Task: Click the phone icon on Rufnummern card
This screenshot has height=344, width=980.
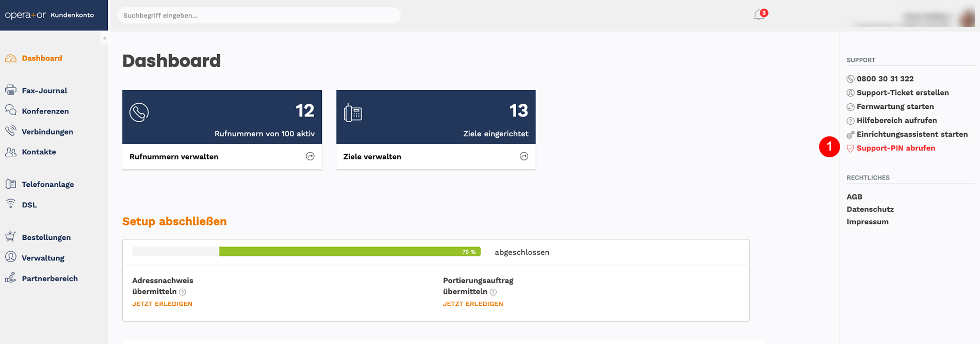Action: (x=139, y=112)
